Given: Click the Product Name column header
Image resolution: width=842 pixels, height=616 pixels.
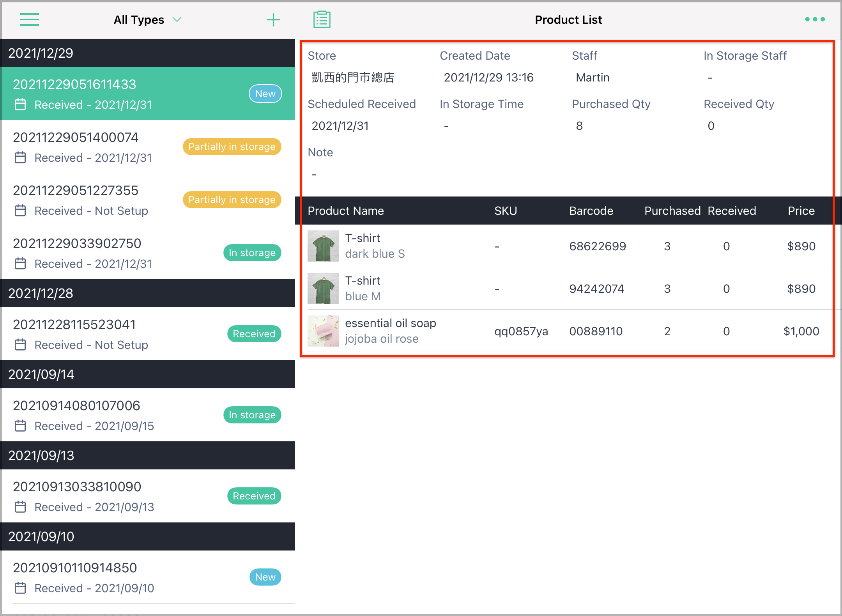Looking at the screenshot, I should coord(346,211).
